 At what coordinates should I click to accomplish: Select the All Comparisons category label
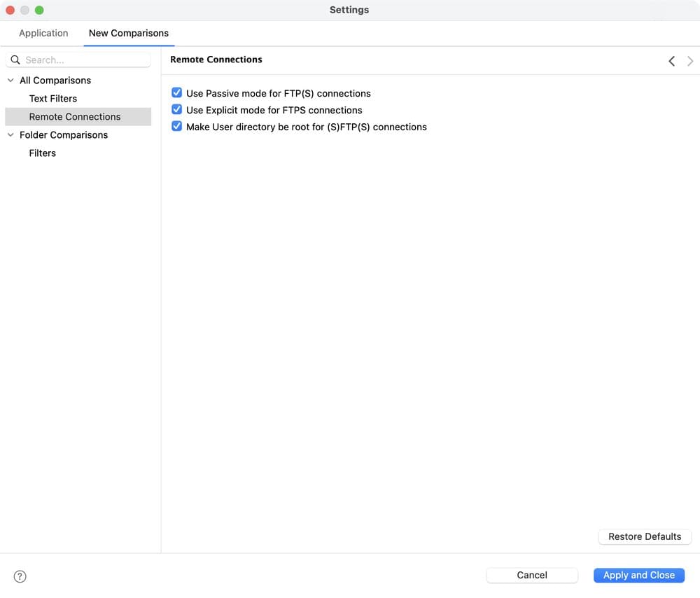coord(55,81)
